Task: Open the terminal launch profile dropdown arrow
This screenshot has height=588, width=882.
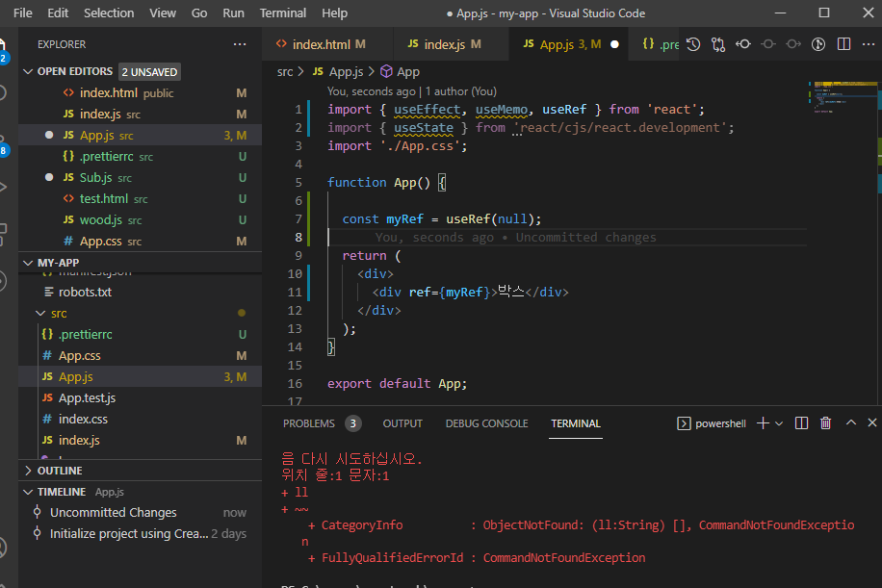Action: point(779,423)
